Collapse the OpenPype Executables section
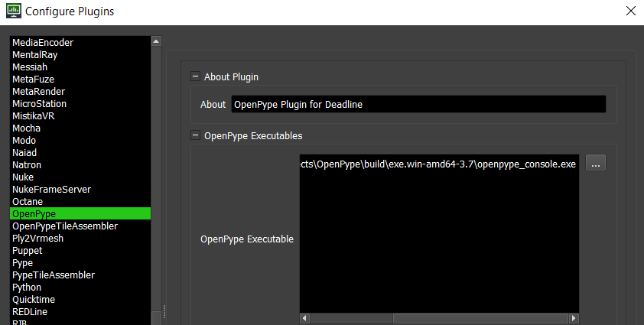Screen dimensions: 644x325 click(x=196, y=135)
